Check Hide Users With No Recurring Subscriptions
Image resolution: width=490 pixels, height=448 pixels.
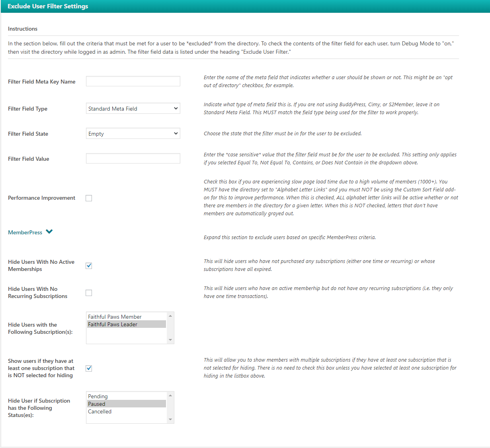(x=89, y=293)
